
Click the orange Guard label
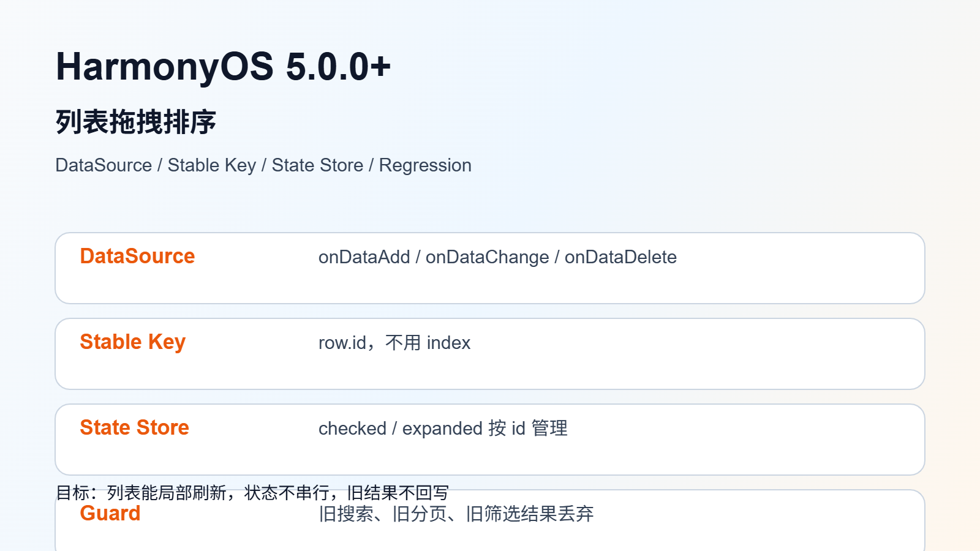coord(110,513)
